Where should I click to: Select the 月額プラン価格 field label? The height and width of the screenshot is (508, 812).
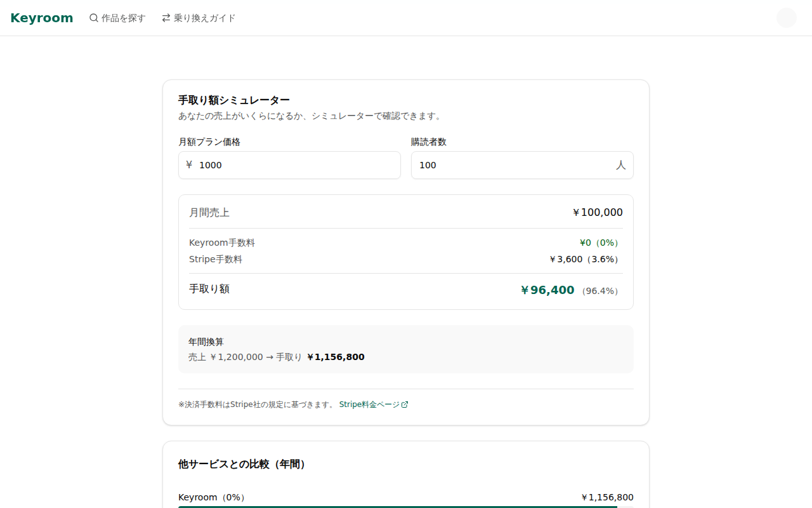point(209,142)
